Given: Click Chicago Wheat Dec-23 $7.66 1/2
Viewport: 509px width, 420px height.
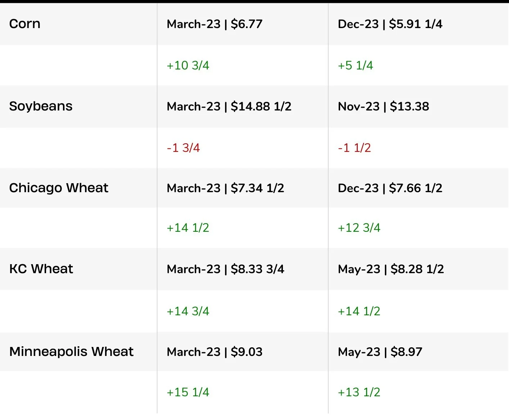Looking at the screenshot, I should pyautogui.click(x=390, y=188).
